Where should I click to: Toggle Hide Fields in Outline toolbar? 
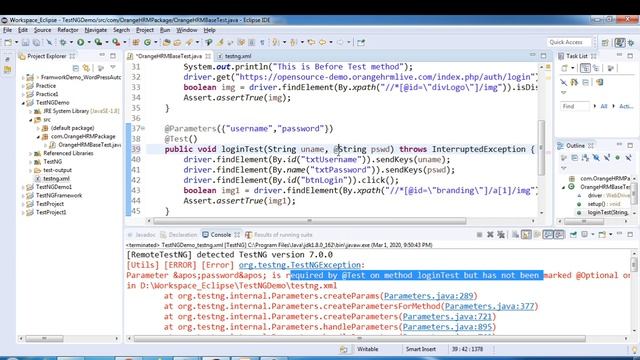(596, 158)
